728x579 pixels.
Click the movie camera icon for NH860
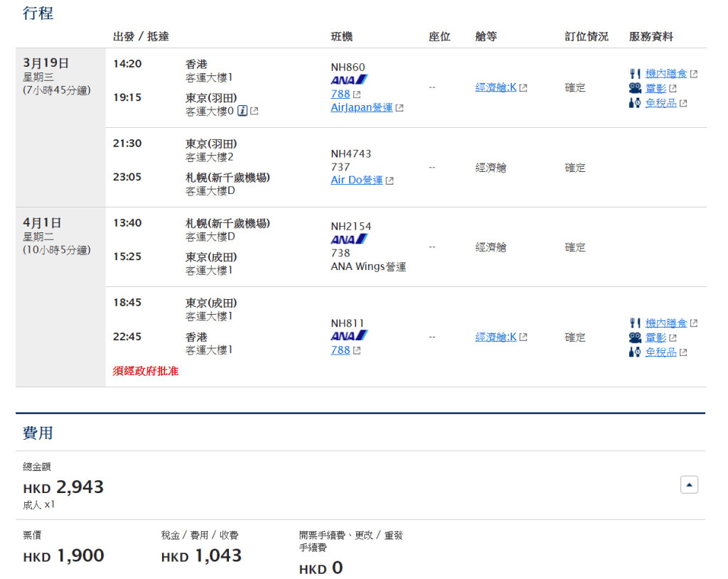click(635, 88)
